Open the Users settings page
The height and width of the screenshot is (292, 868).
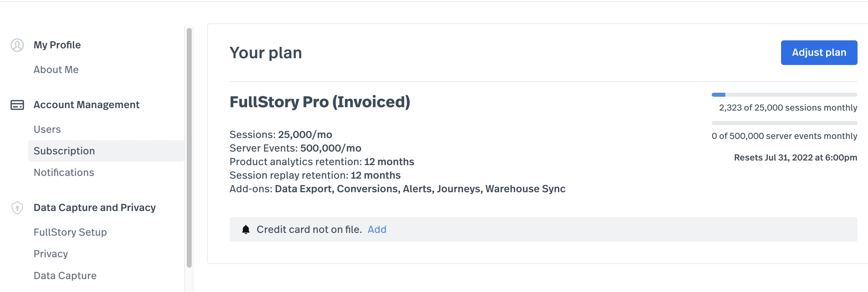(x=47, y=129)
